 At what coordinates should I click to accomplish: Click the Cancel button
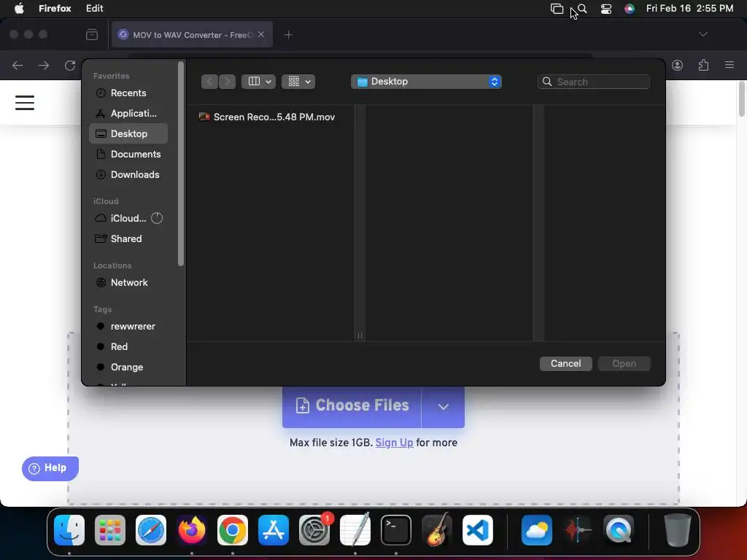pos(565,364)
